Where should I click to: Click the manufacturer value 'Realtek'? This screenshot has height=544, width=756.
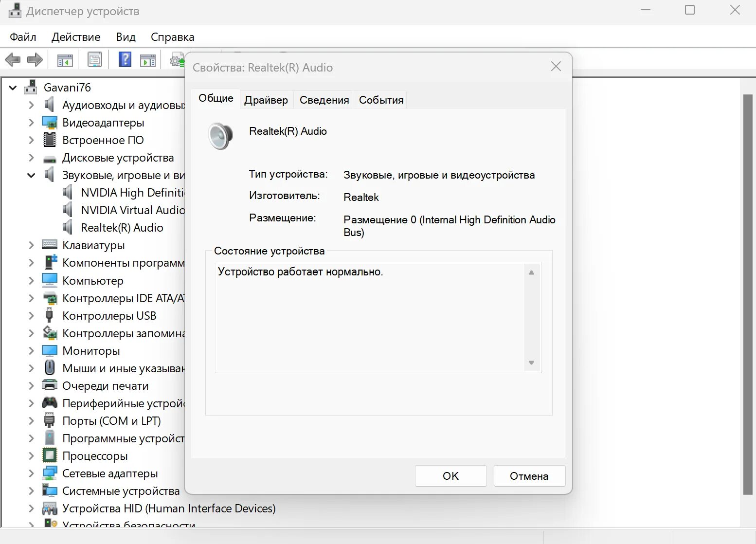click(x=361, y=197)
